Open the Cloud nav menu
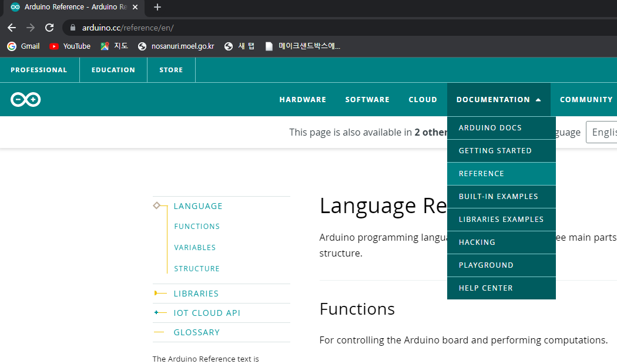The image size is (617, 364). [422, 99]
